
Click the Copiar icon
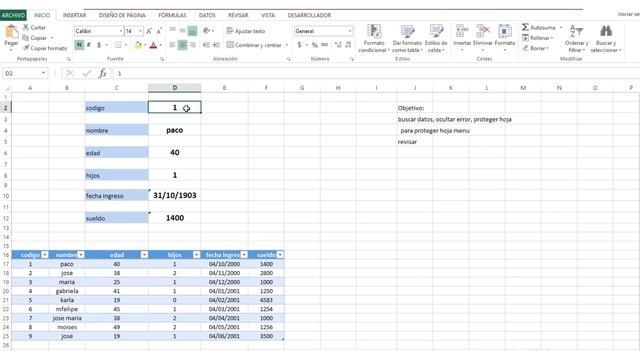pyautogui.click(x=26, y=38)
